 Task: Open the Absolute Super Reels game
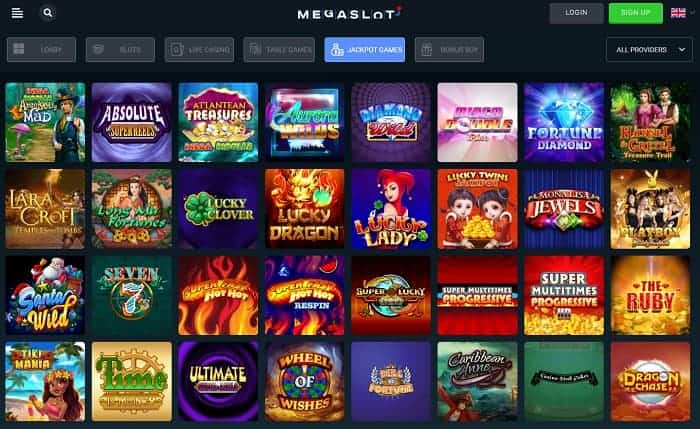click(132, 122)
